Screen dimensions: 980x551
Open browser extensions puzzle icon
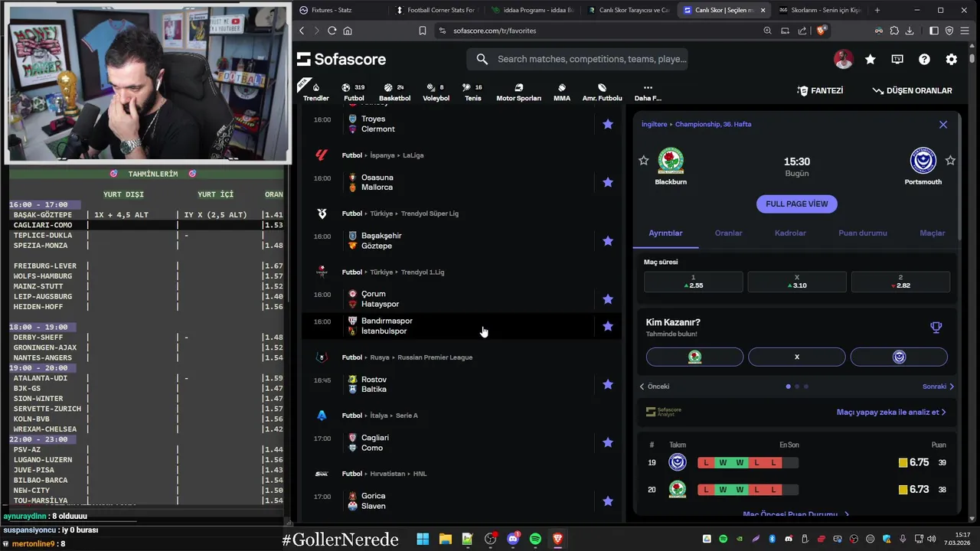(893, 31)
